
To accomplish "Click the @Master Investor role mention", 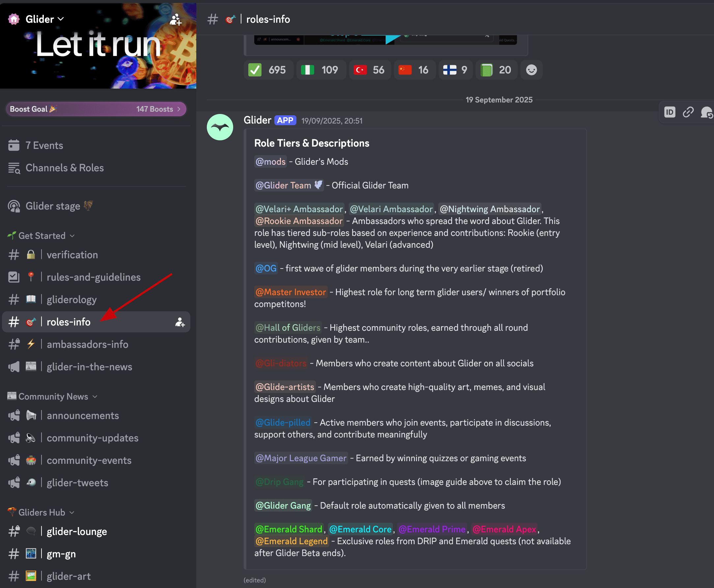I will [290, 292].
